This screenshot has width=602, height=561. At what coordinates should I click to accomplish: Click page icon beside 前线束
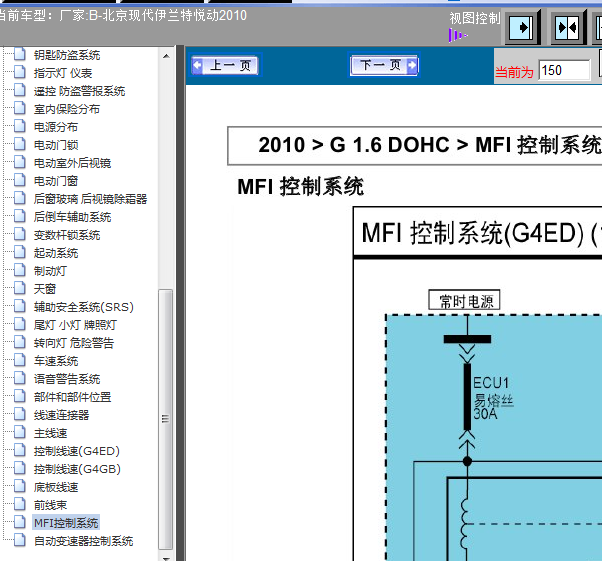[20, 504]
